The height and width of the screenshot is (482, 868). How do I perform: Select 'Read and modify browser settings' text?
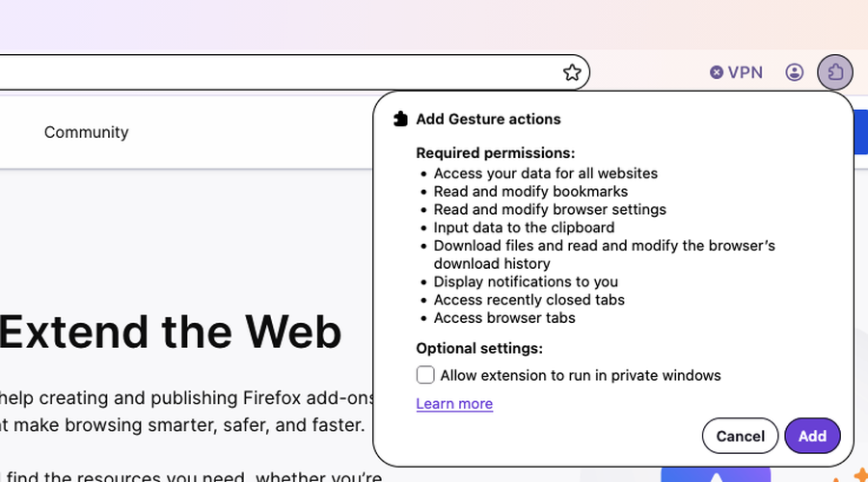(550, 210)
